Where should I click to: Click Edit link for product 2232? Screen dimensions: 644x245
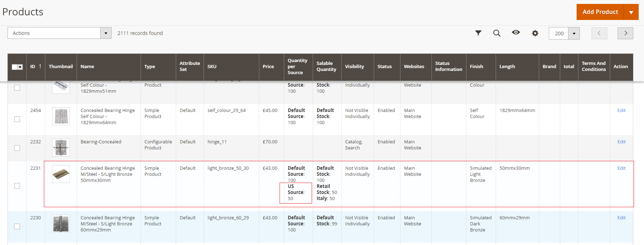(x=621, y=142)
